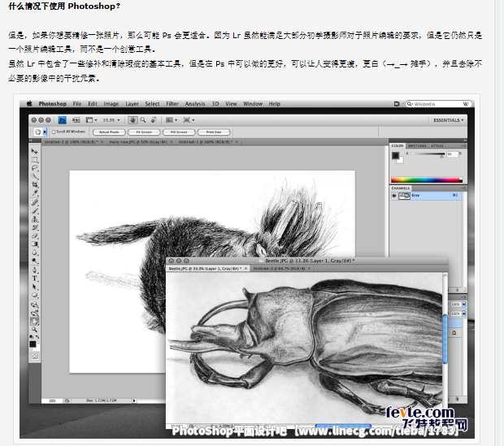
Task: Enable Scroll All Windows checkbox
Action: click(54, 132)
